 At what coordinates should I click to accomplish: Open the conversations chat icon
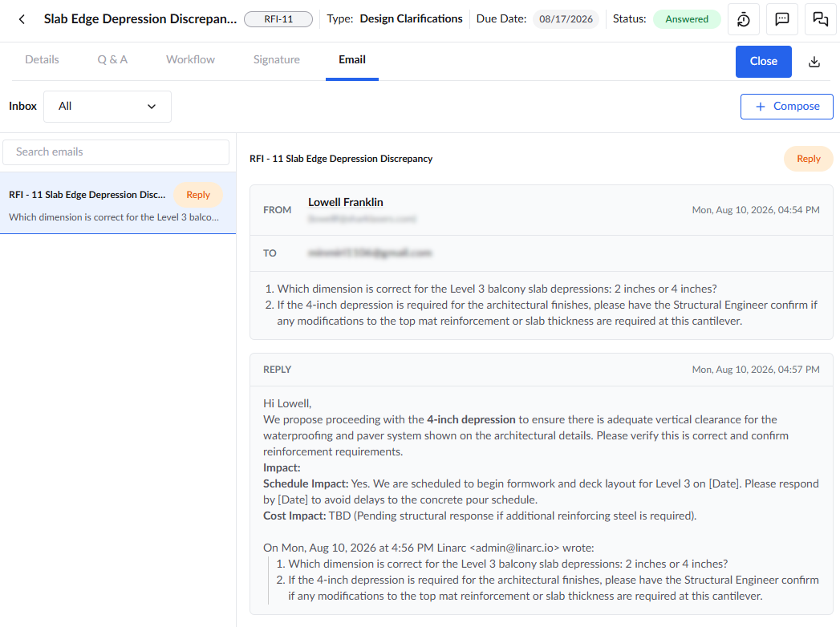coord(820,19)
